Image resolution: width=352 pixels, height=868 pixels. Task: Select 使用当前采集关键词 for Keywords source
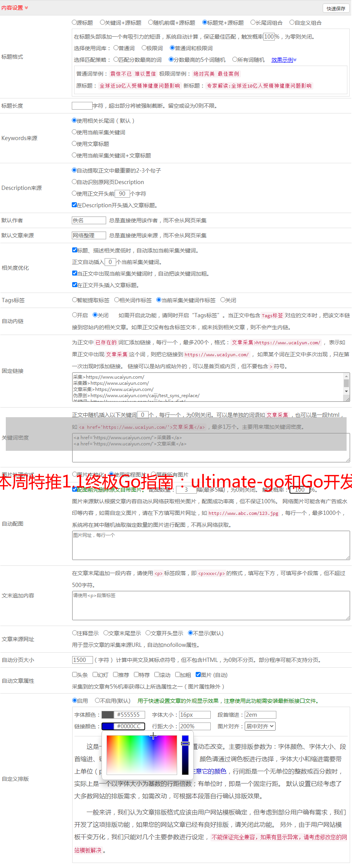pos(74,132)
